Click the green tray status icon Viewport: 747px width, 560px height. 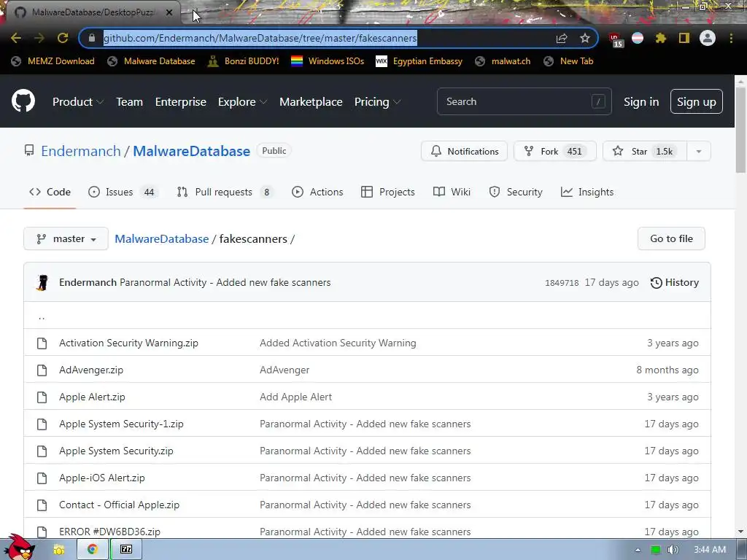click(656, 550)
